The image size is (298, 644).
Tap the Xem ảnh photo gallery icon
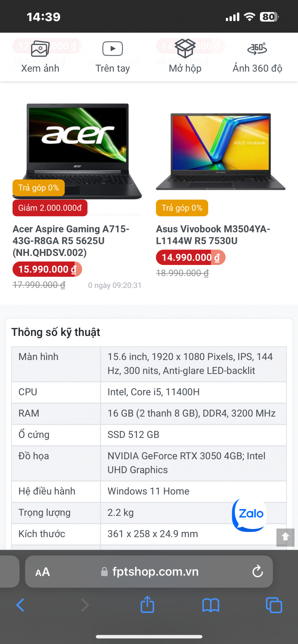40,49
